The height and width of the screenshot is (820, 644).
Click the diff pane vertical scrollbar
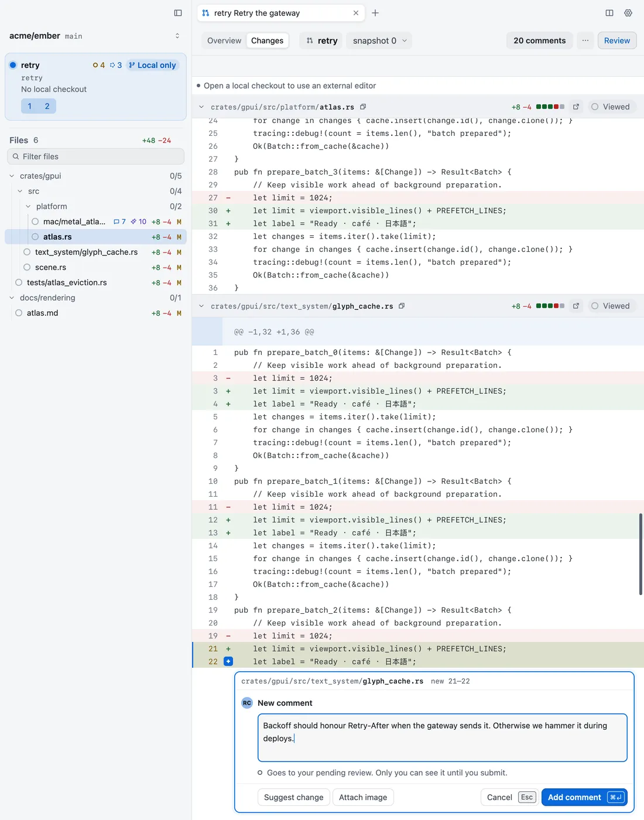click(x=640, y=554)
